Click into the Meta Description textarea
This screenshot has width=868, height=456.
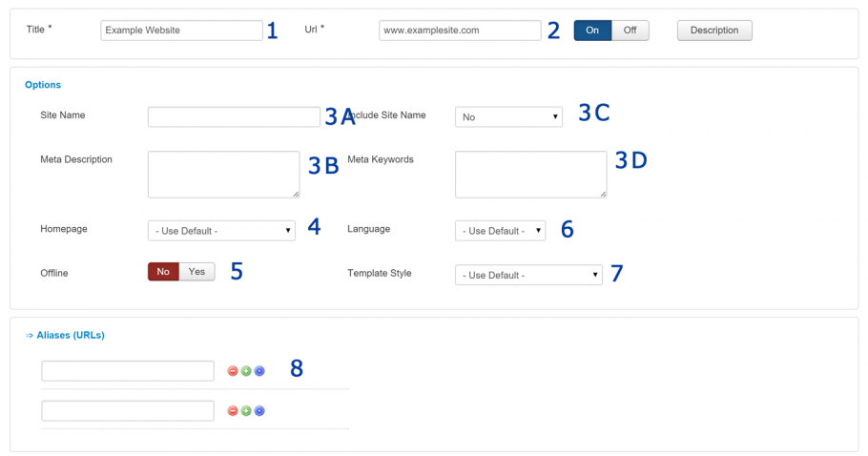pos(223,175)
